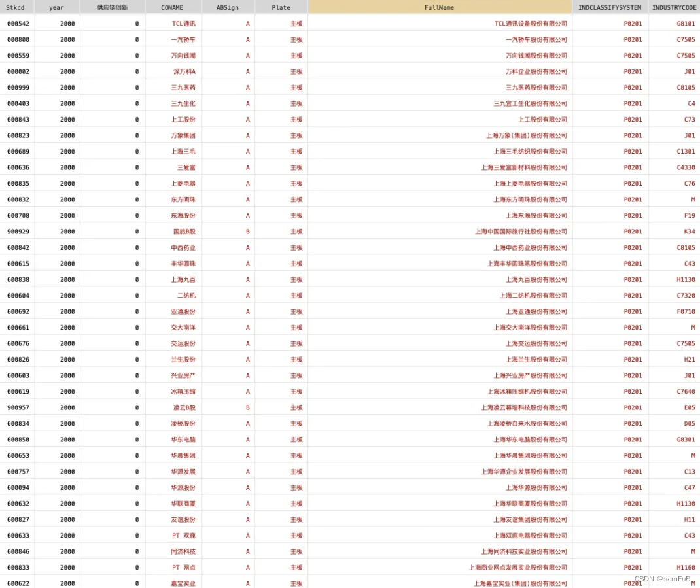The height and width of the screenshot is (588, 700).
Task: Click company name cell TCL通讯
Action: 184,23
